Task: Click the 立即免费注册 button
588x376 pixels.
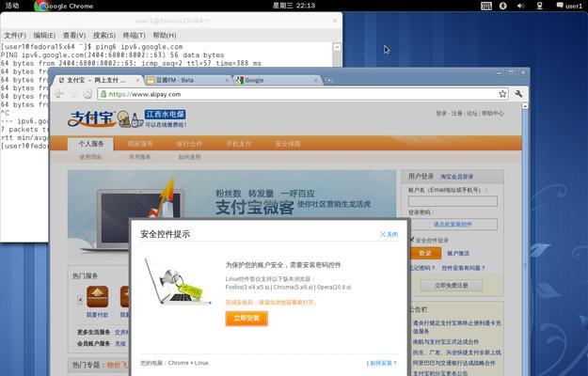Action: (x=452, y=286)
